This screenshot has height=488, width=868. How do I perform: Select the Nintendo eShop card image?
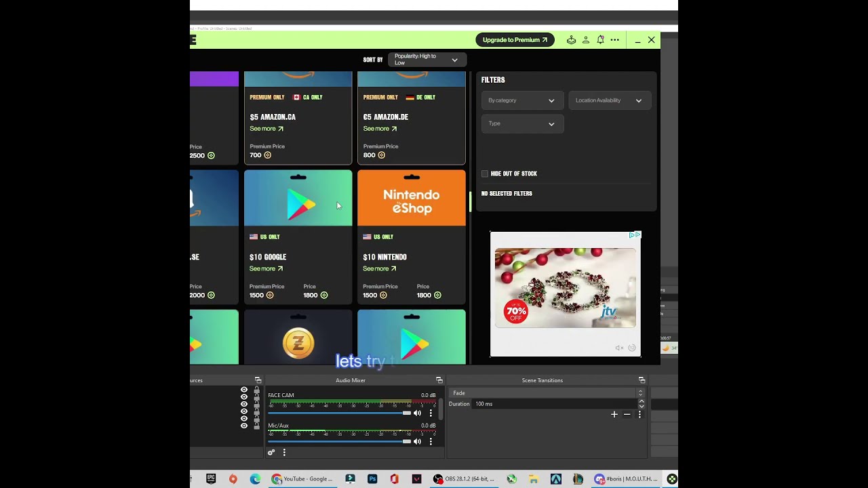(x=412, y=198)
